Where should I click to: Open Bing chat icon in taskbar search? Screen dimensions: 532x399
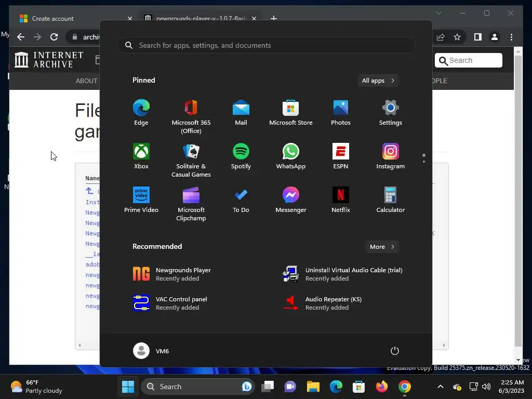click(x=247, y=387)
